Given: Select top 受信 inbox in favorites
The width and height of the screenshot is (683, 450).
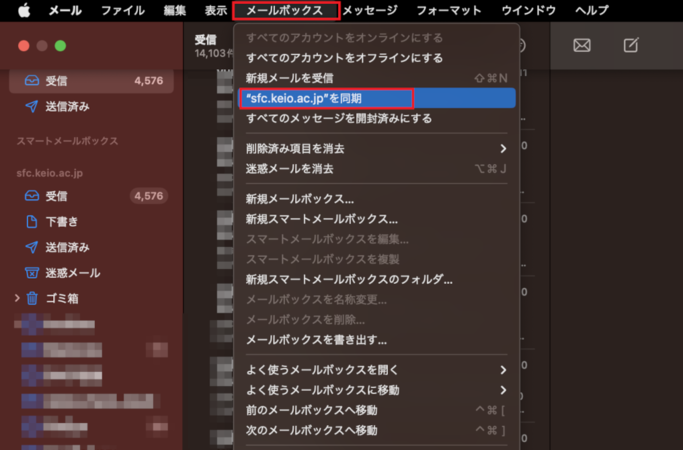Looking at the screenshot, I should click(56, 82).
